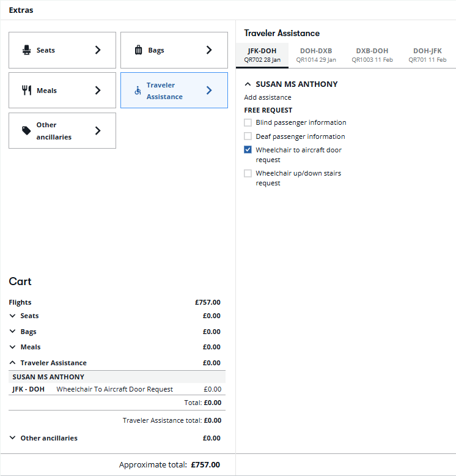Expand Other ancillaries in Cart
Screen dimensions: 456x476
click(13, 438)
